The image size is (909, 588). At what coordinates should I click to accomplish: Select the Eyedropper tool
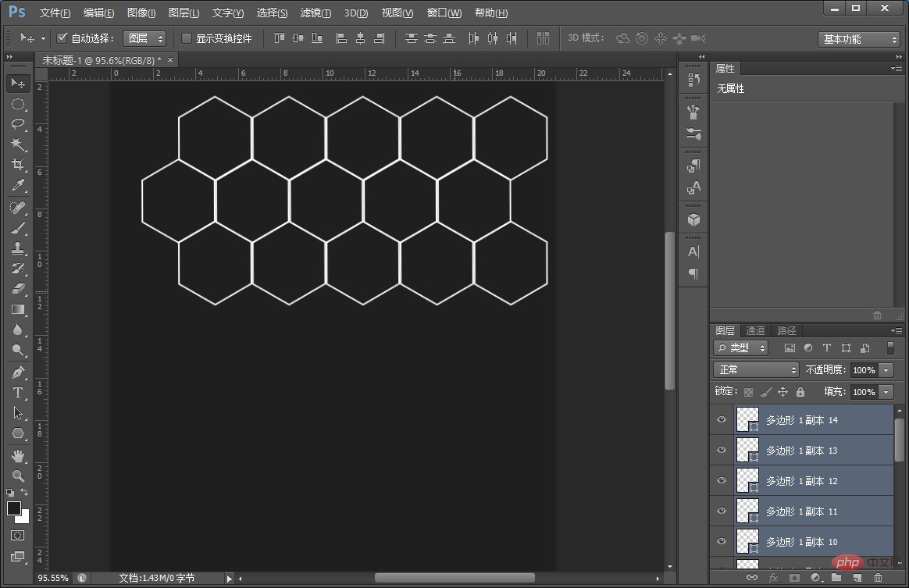tap(18, 185)
